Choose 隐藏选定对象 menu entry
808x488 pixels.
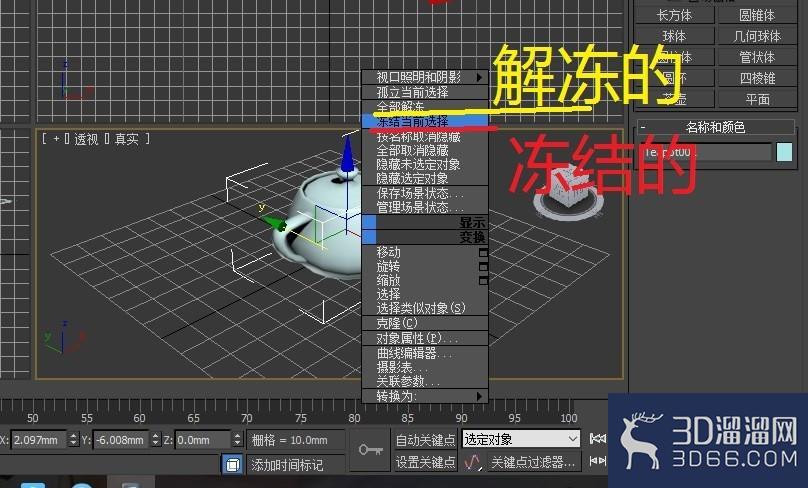point(425,178)
